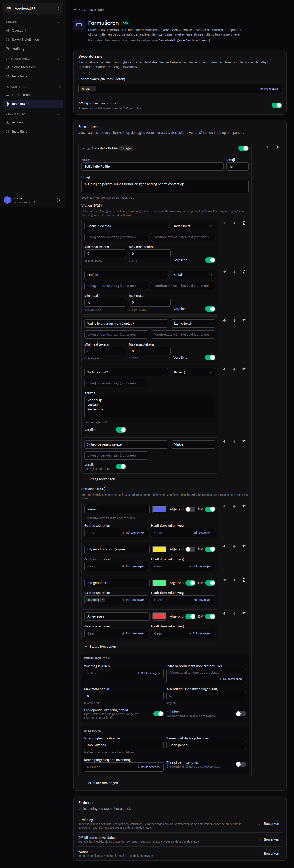
Task: Open Gebeurtenissen under Rolbeveiliging
Action: pyautogui.click(x=33, y=67)
